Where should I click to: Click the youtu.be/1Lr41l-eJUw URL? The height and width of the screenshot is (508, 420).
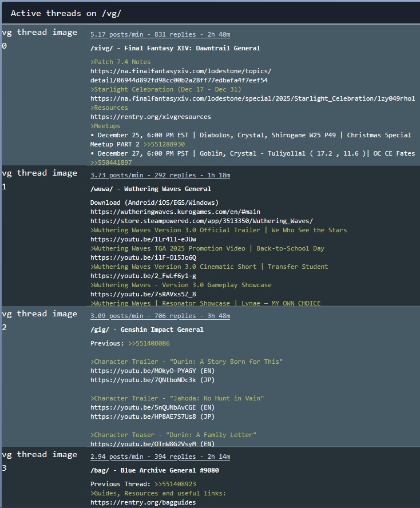[x=143, y=239]
